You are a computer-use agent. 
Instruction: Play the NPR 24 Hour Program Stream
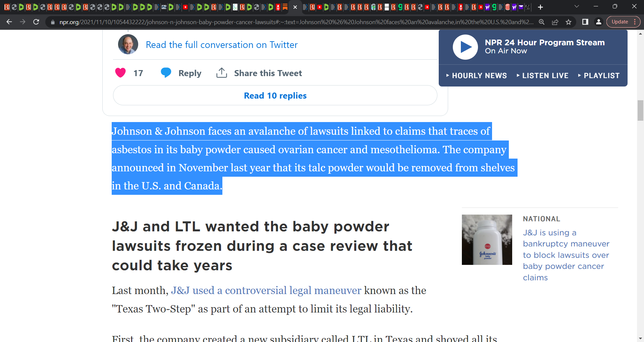[x=465, y=47]
